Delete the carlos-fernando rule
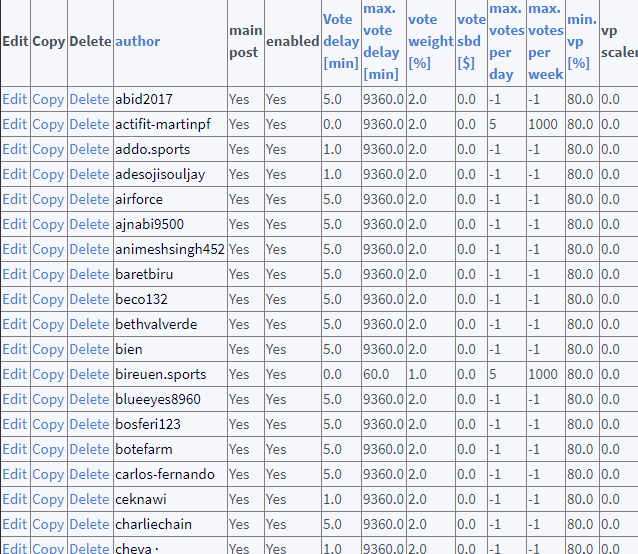 [90, 474]
